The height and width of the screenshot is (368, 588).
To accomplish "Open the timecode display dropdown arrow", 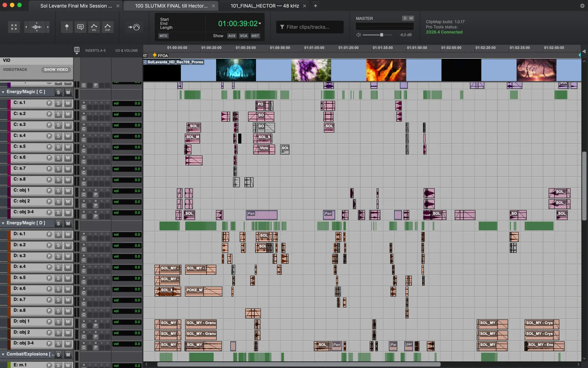I will click(x=260, y=24).
